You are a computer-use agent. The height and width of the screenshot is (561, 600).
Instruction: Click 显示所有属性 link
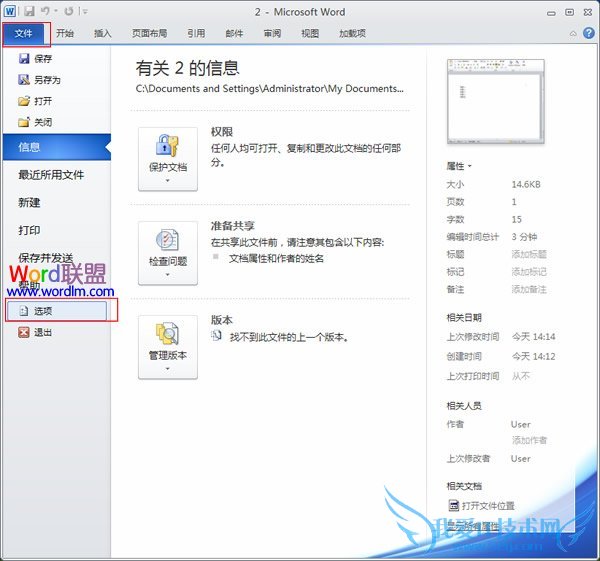[x=473, y=527]
